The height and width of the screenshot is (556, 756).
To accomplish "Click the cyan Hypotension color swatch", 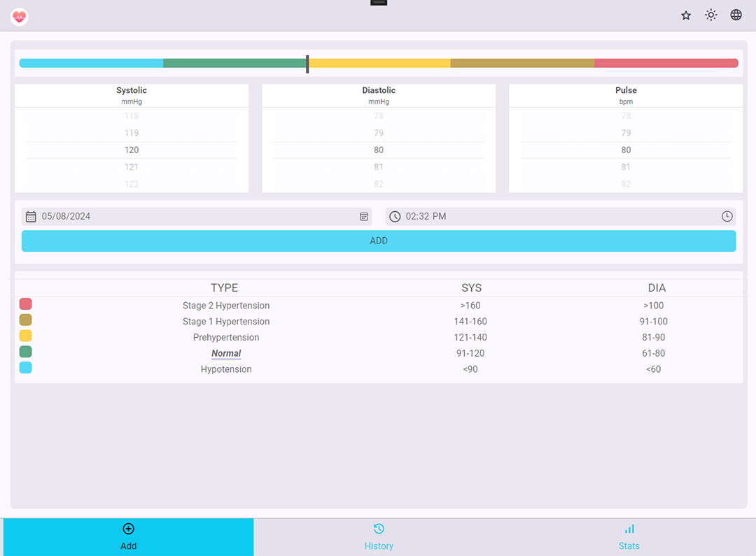I will point(26,368).
